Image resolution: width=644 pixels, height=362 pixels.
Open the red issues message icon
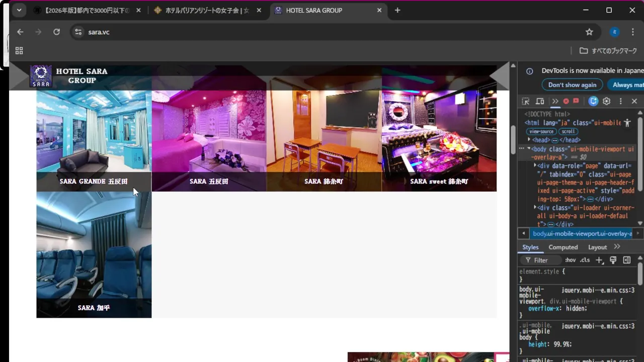(576, 101)
